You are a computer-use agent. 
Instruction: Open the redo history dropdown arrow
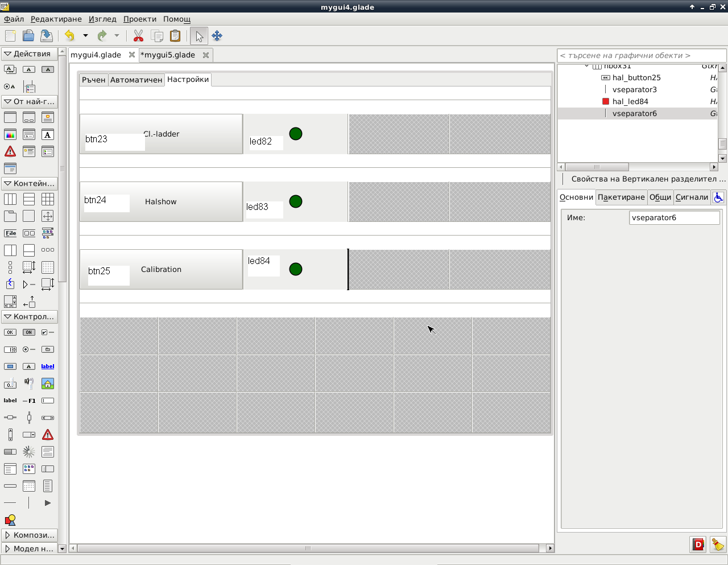(x=117, y=36)
